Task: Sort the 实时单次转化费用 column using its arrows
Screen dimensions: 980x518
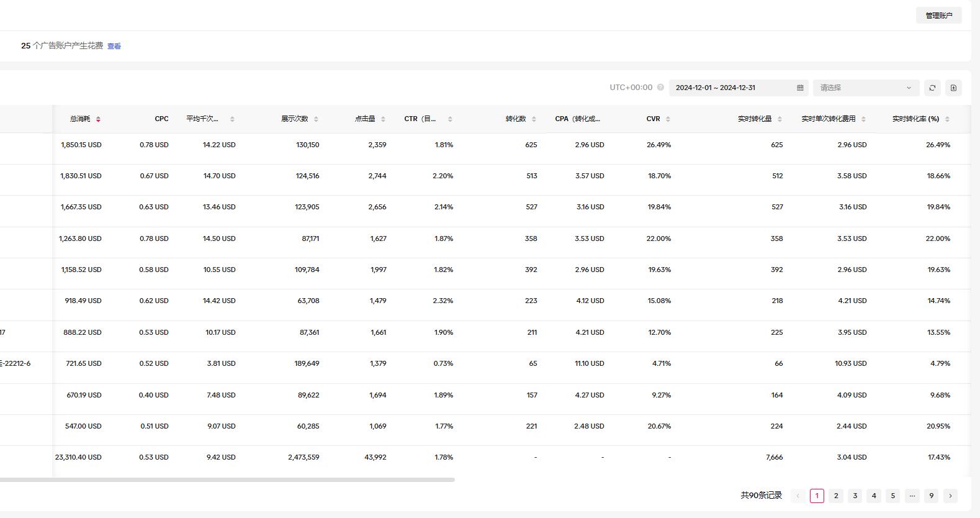Action: click(x=863, y=119)
